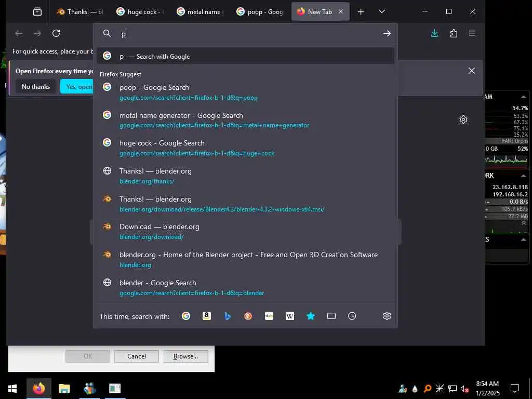Close the New Tab tab
Image resolution: width=532 pixels, height=399 pixels.
pos(341,11)
